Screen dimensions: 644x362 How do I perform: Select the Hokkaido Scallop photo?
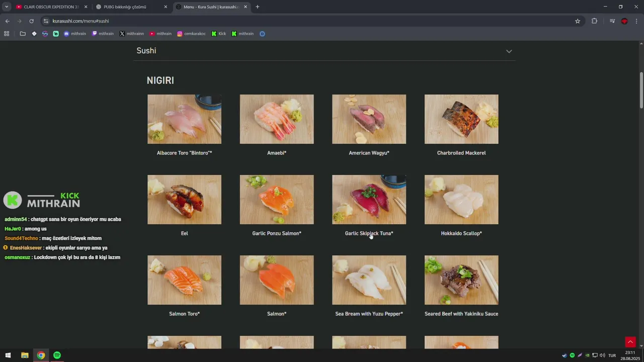[461, 200]
